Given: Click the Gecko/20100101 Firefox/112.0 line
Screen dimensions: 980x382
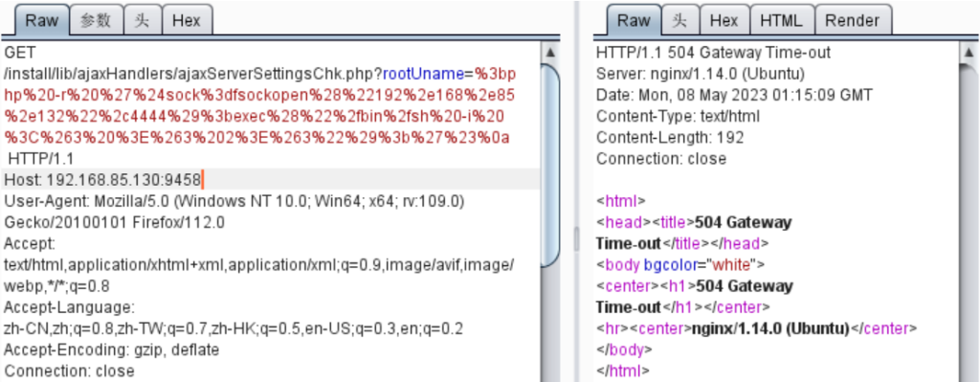Looking at the screenshot, I should click(x=115, y=223).
